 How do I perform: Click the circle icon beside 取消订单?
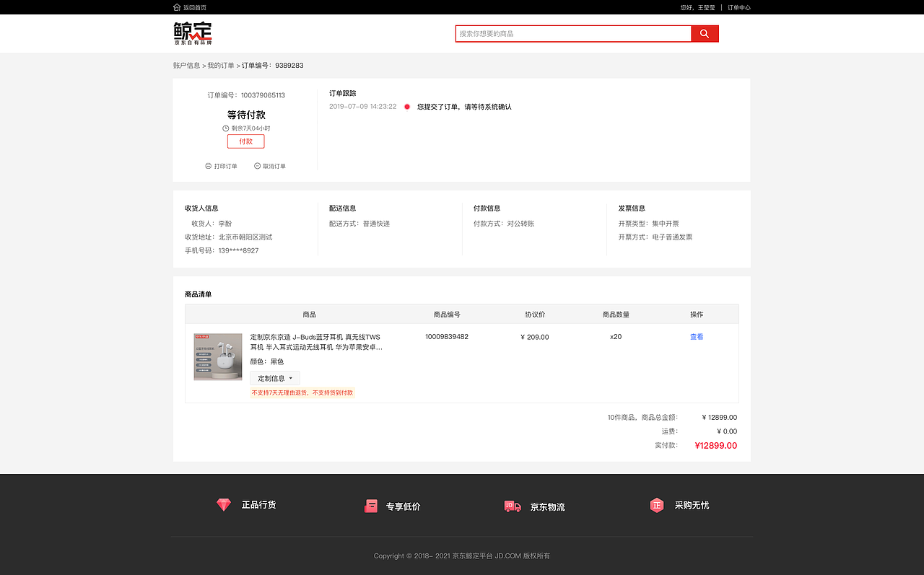pos(257,166)
